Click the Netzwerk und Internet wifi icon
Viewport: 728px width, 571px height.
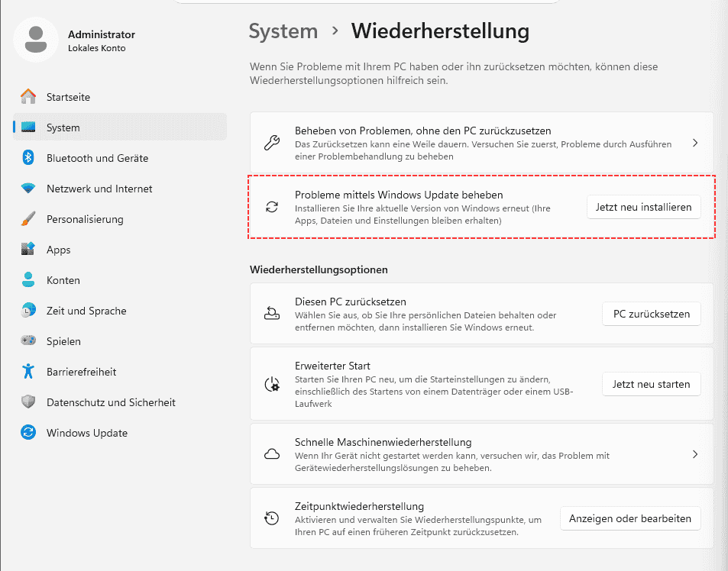coord(28,189)
